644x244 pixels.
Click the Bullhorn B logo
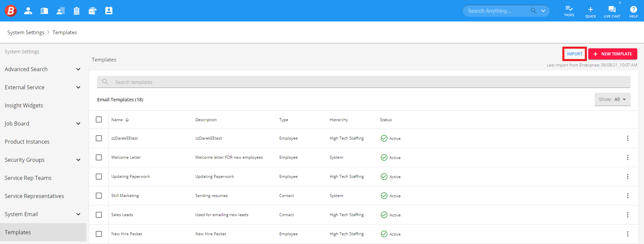click(11, 11)
